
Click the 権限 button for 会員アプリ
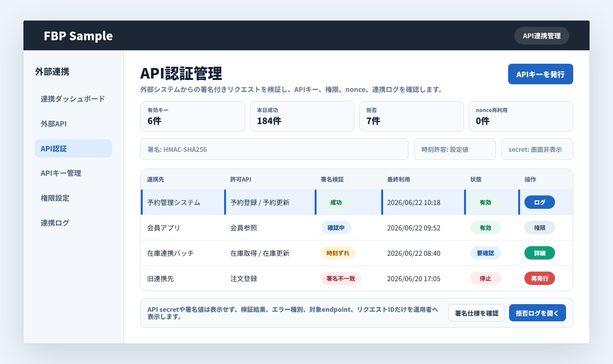(540, 227)
